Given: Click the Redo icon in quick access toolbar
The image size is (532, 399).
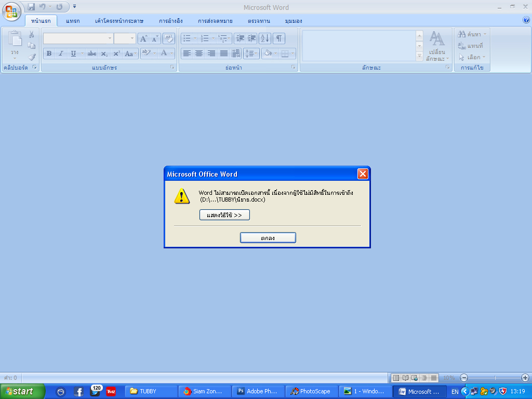Looking at the screenshot, I should 59,7.
